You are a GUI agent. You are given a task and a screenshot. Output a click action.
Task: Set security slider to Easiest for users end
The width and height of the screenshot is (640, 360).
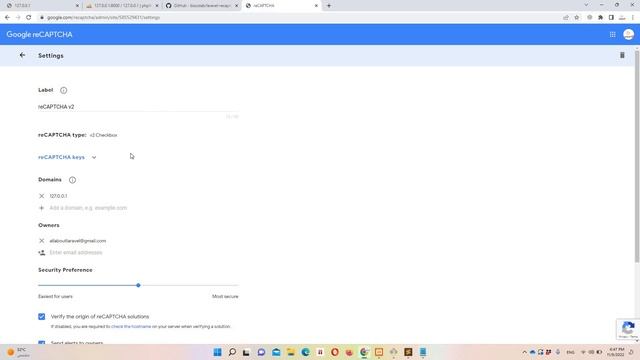tap(39, 285)
